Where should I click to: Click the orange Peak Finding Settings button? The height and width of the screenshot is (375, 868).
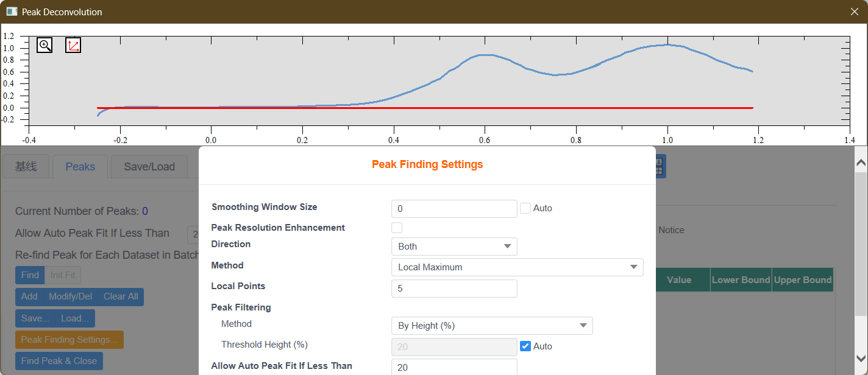click(69, 340)
